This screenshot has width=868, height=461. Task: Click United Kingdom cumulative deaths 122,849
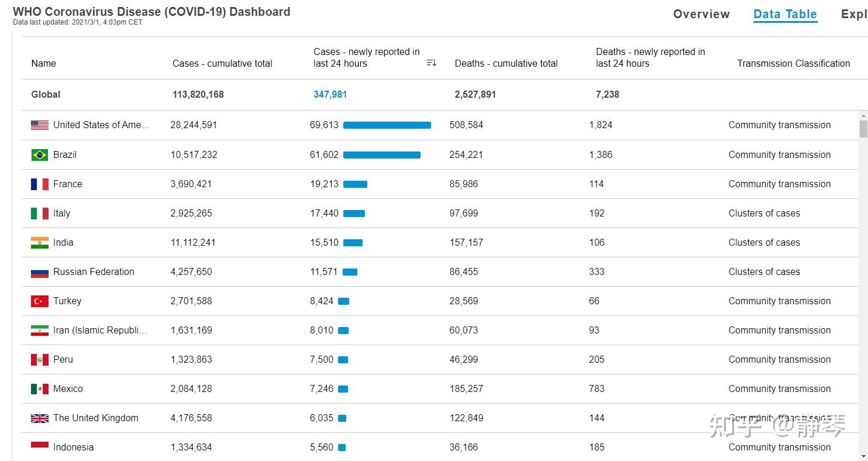[x=466, y=418]
